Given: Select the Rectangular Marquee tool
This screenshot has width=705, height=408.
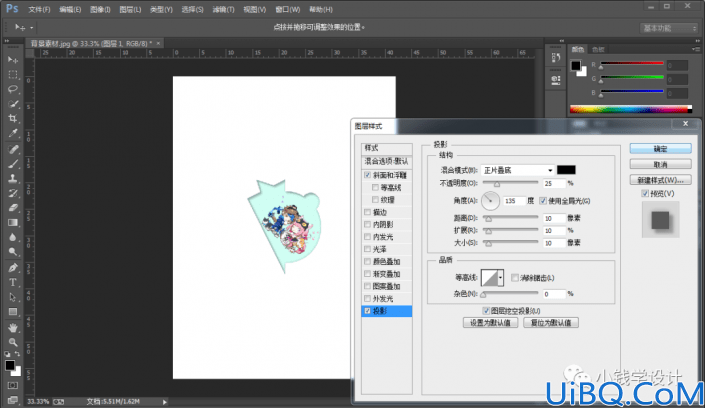Looking at the screenshot, I should click(x=13, y=75).
